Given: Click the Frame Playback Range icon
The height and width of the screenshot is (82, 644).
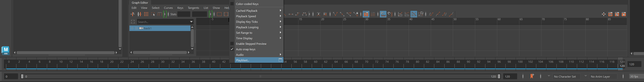Looking at the screenshot, I should click(x=226, y=14).
